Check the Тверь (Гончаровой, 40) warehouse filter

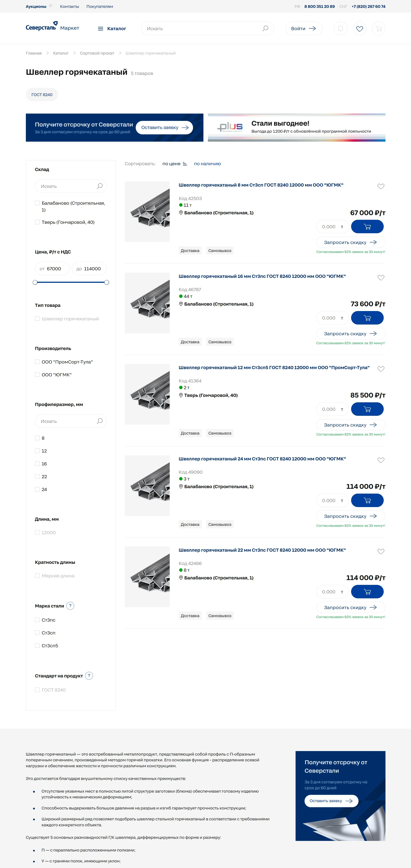pyautogui.click(x=37, y=222)
